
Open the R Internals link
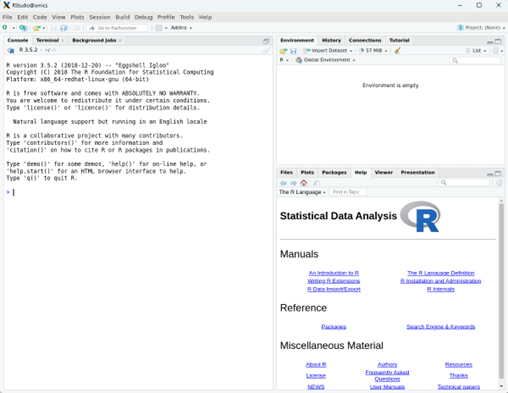[x=441, y=289]
